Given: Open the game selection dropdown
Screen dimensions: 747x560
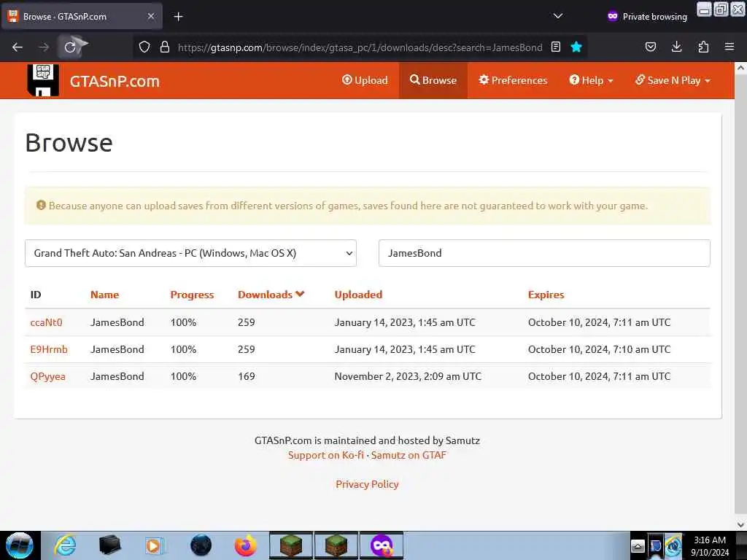Looking at the screenshot, I should coord(190,253).
